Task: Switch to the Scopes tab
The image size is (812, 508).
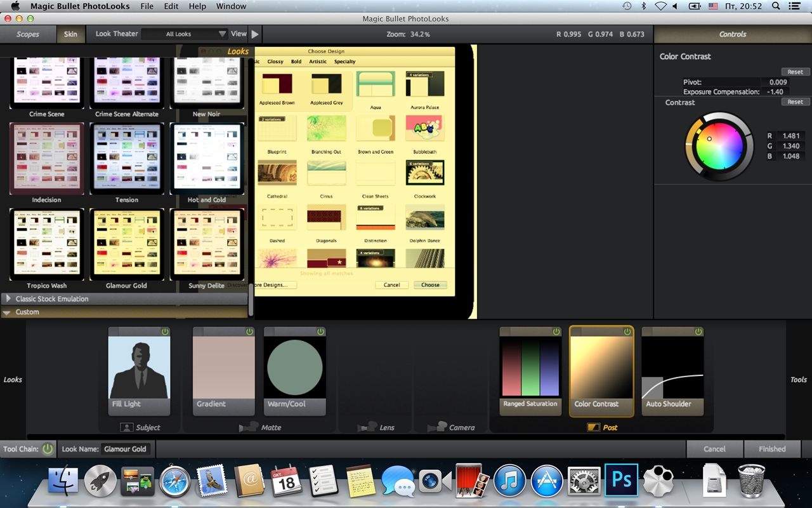Action: [28, 34]
